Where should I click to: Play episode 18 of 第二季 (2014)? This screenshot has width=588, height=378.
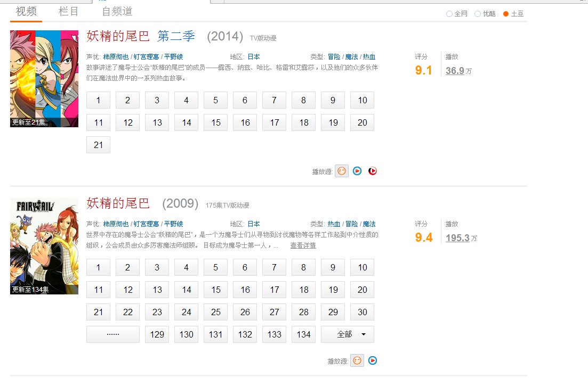304,122
